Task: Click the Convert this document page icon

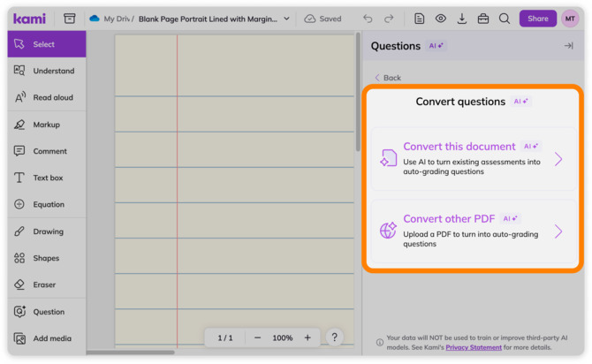Action: (389, 158)
